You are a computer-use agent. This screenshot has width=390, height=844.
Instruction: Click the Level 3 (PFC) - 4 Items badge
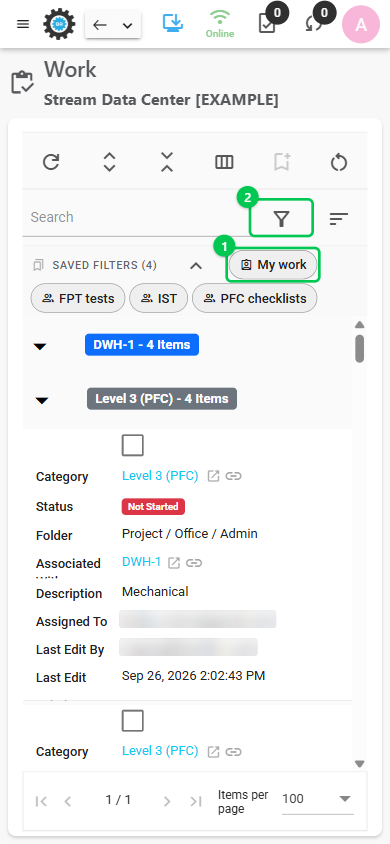[162, 399]
